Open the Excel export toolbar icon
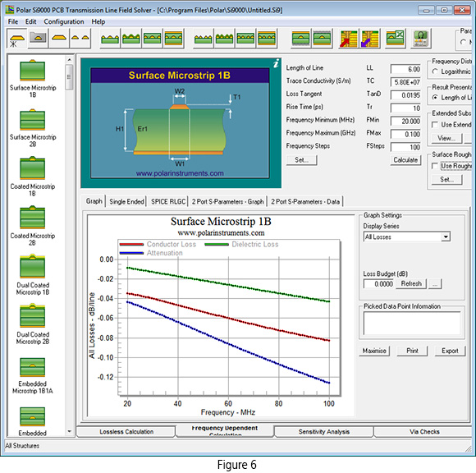476x473 pixels. click(x=396, y=39)
